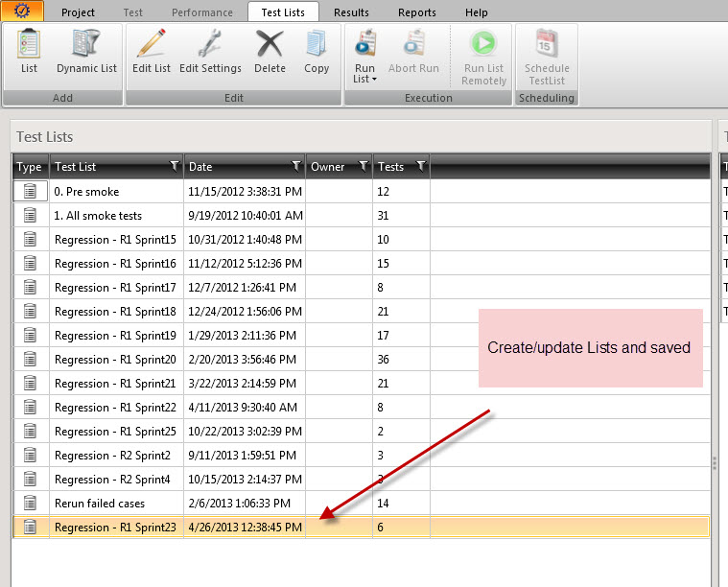Viewport: 728px width, 587px height.
Task: Open the Test List column filter
Action: (x=175, y=166)
